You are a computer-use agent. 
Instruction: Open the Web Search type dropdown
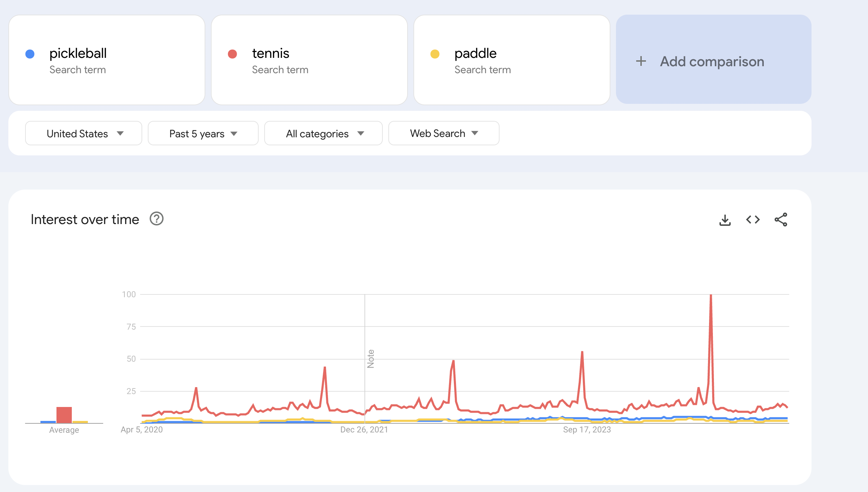tap(443, 133)
